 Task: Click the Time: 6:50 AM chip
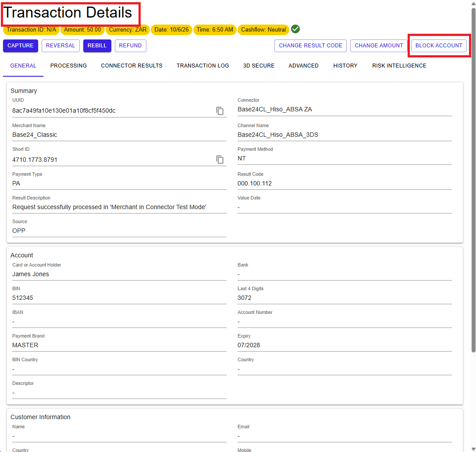(215, 29)
